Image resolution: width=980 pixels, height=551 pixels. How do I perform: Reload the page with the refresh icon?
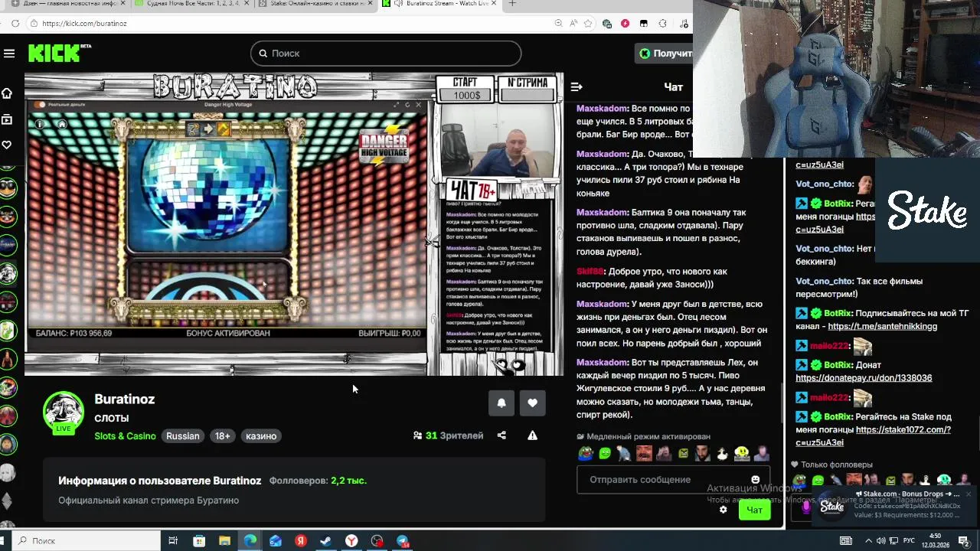(x=15, y=24)
